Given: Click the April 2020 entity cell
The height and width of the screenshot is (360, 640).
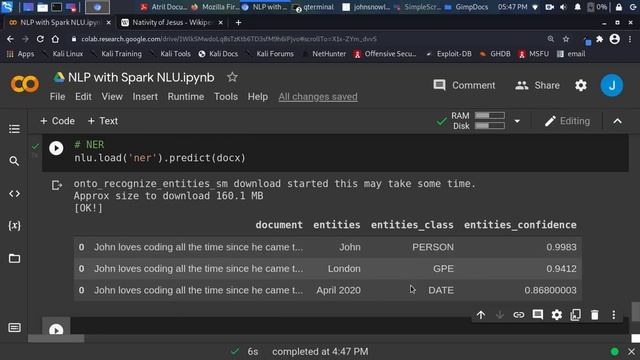Looking at the screenshot, I should (338, 290).
